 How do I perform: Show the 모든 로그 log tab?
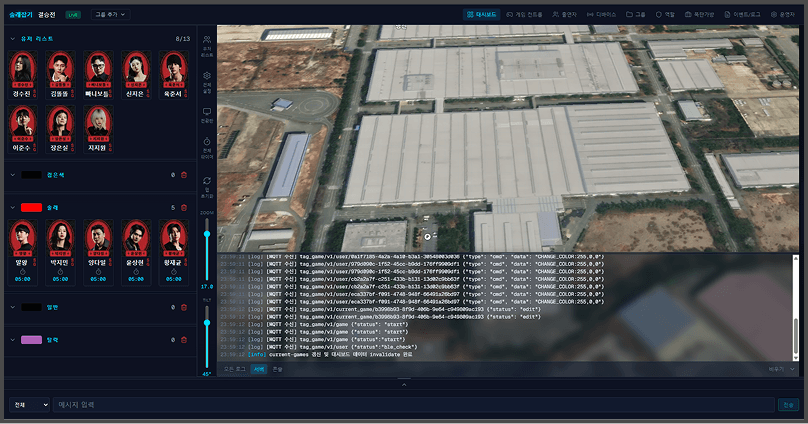tap(234, 369)
